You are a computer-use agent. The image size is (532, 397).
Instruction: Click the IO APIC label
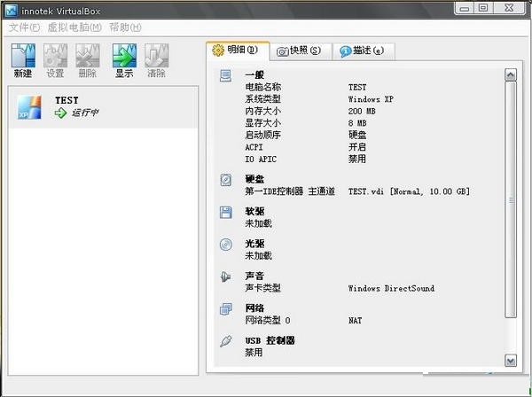click(x=261, y=159)
